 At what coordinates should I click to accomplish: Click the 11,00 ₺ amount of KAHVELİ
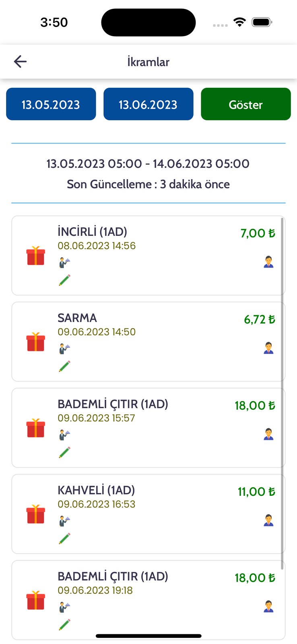click(x=256, y=492)
